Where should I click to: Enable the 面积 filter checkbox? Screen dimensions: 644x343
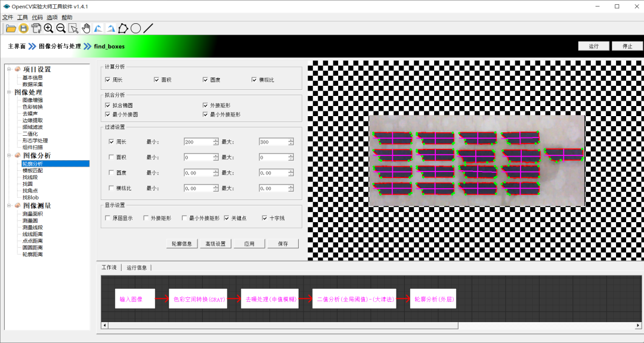pos(112,157)
